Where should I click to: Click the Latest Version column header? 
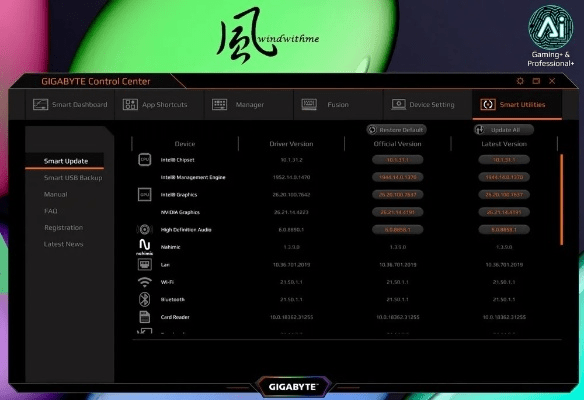click(504, 144)
